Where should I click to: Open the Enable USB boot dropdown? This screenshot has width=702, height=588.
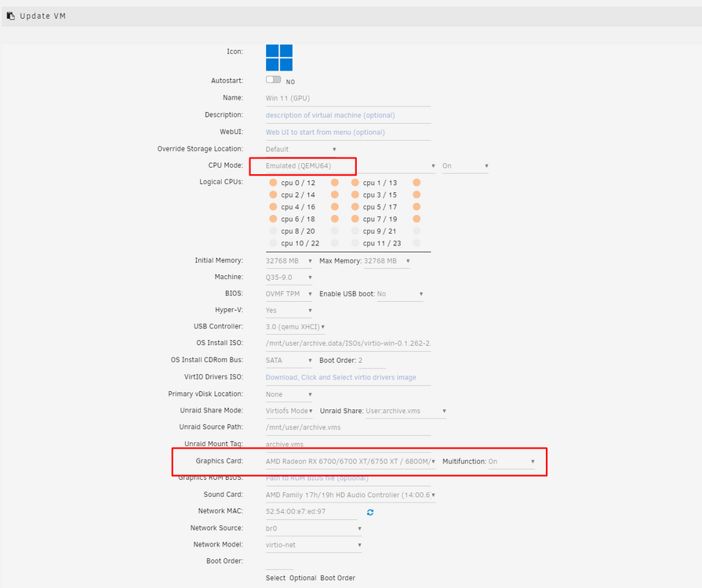[400, 294]
